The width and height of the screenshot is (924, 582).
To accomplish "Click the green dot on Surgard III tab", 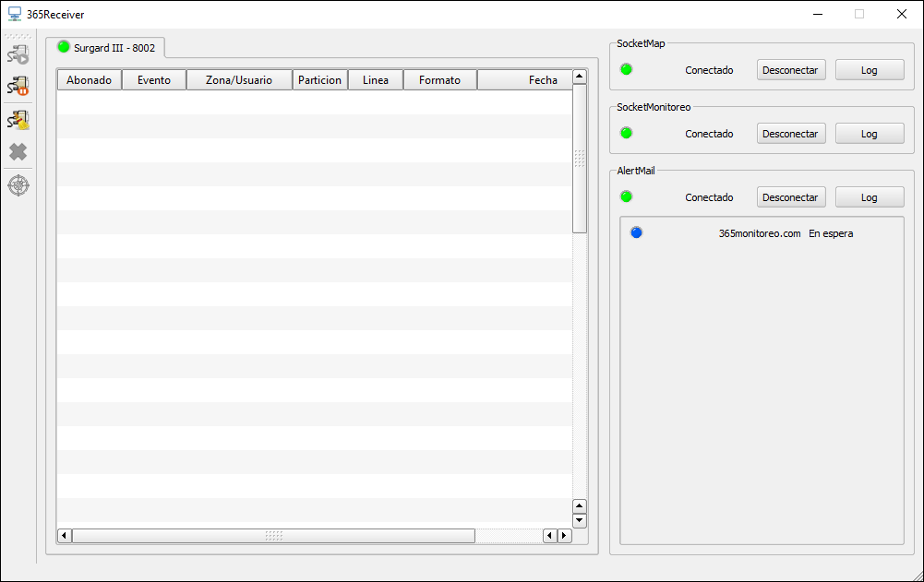I will (63, 45).
